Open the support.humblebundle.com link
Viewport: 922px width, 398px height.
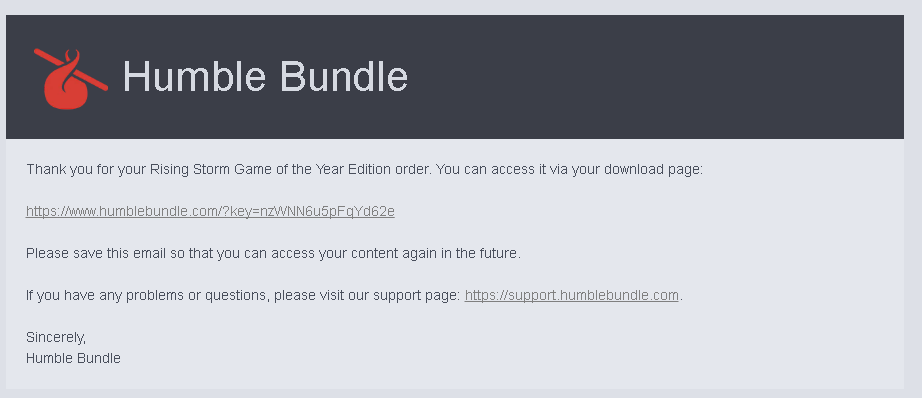click(x=572, y=295)
